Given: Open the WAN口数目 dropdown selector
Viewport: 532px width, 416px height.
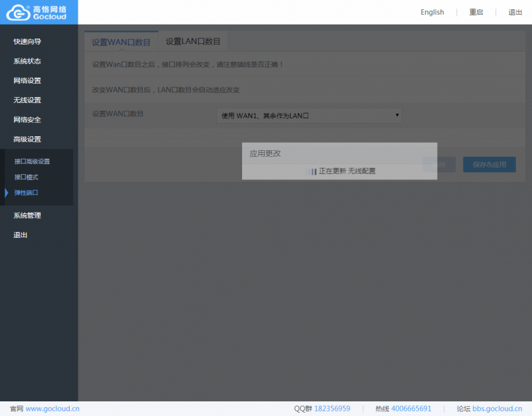Looking at the screenshot, I should (309, 116).
